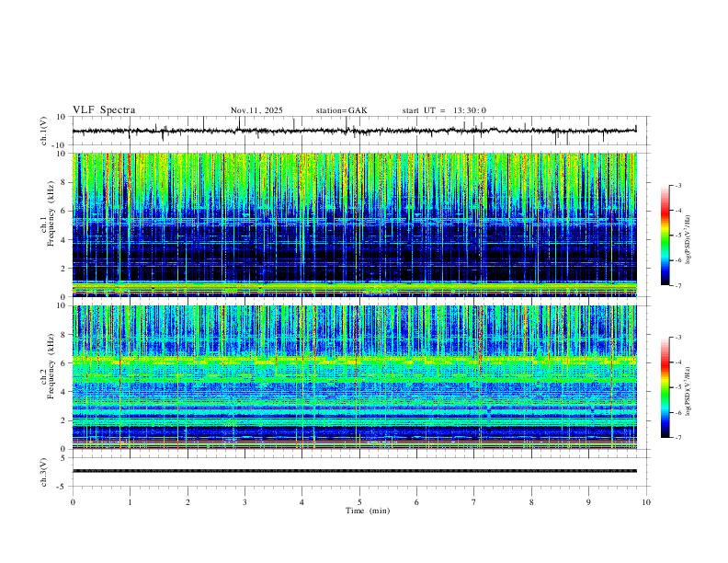Click the ch.1 spectrogram panel
The image size is (728, 563).
355,224
